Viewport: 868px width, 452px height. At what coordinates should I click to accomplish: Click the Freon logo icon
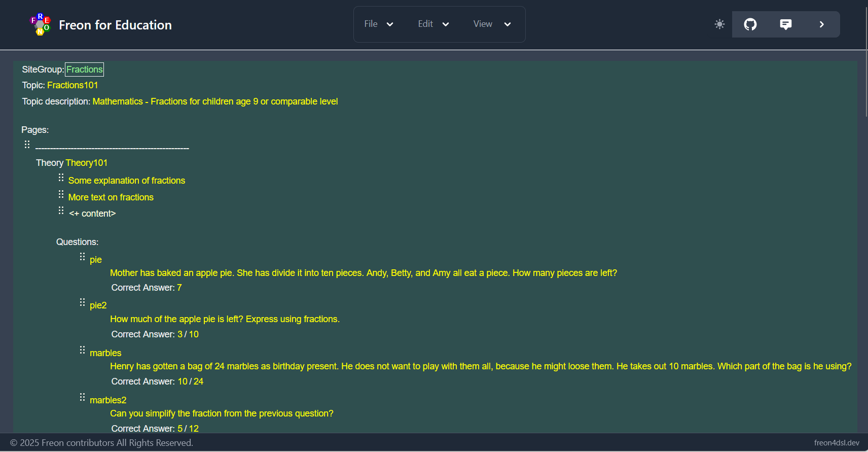coord(40,24)
